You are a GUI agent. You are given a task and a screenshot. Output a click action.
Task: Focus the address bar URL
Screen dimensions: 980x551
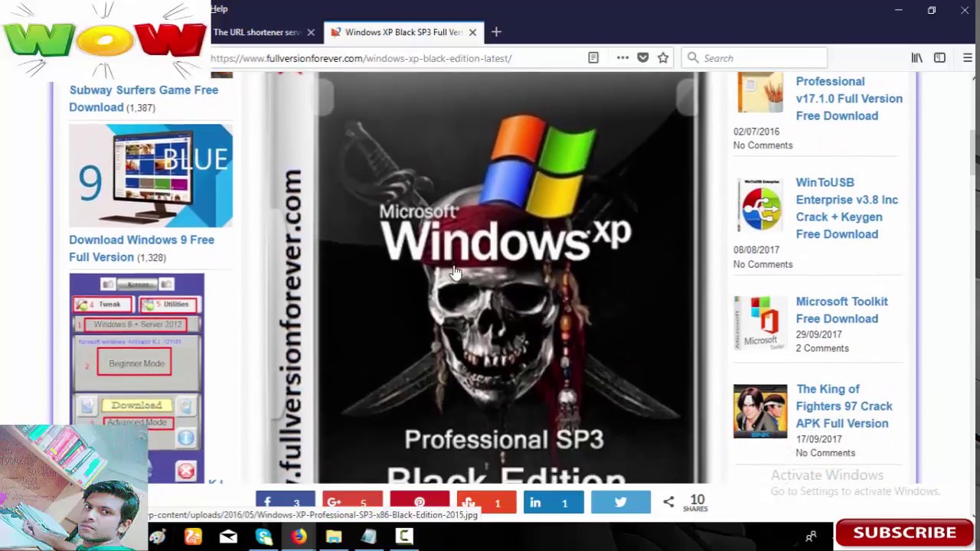[361, 58]
